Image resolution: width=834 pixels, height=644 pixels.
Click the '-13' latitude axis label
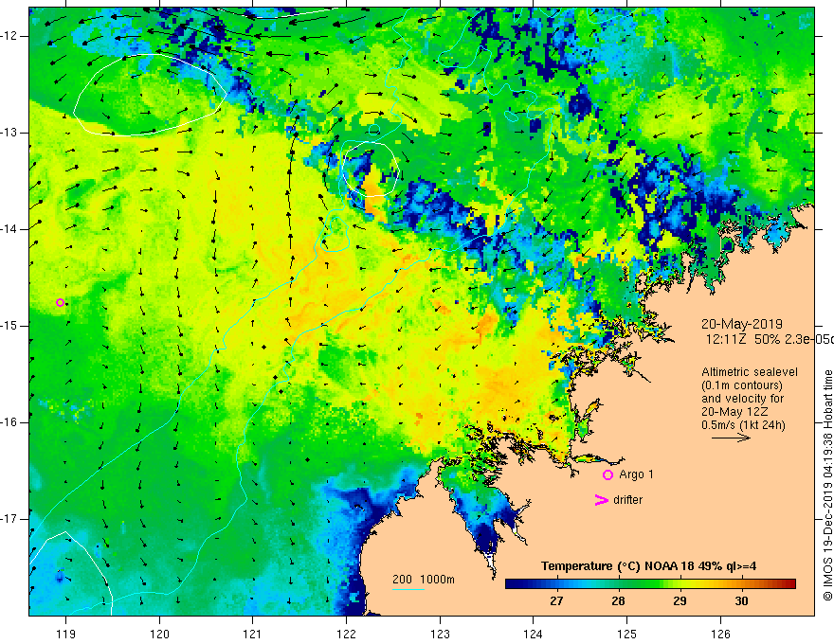pyautogui.click(x=9, y=133)
